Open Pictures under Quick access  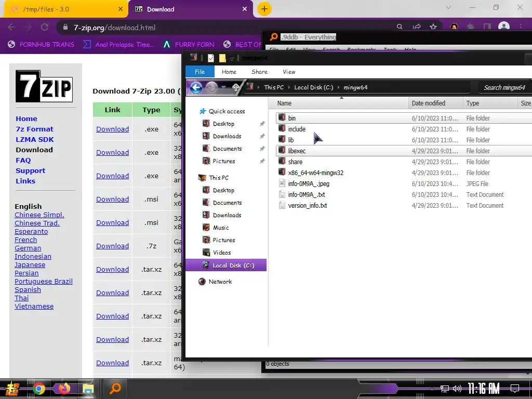tap(223, 161)
